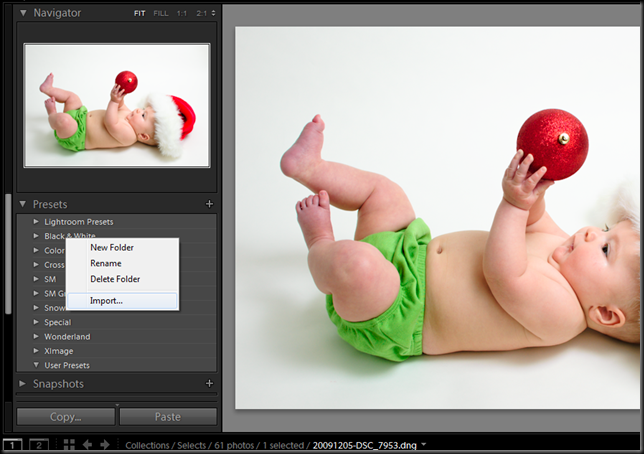Go back with the left arrow icon
644x454 pixels.
[87, 445]
